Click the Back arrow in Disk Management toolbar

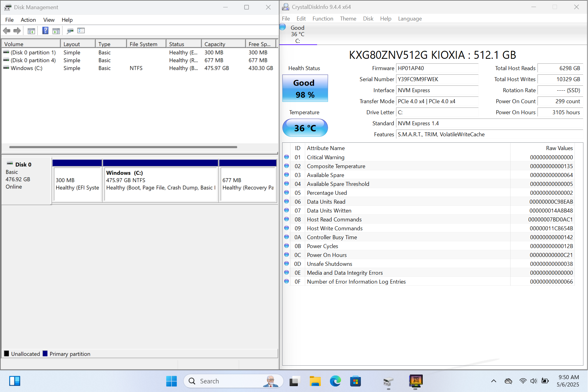[x=7, y=31]
